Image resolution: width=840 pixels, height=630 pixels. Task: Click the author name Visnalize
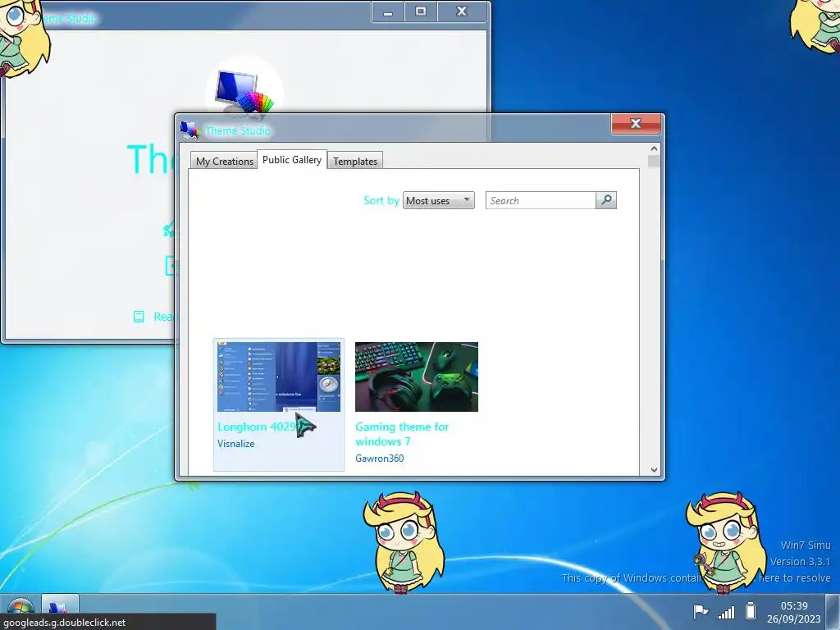coord(235,444)
